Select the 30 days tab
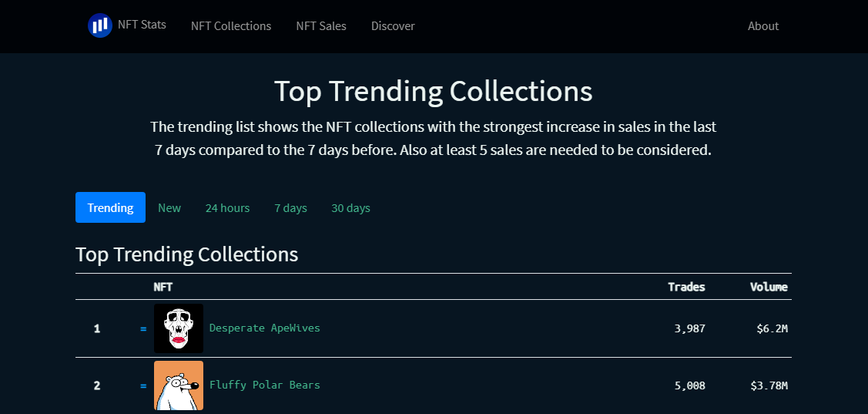 pos(350,208)
